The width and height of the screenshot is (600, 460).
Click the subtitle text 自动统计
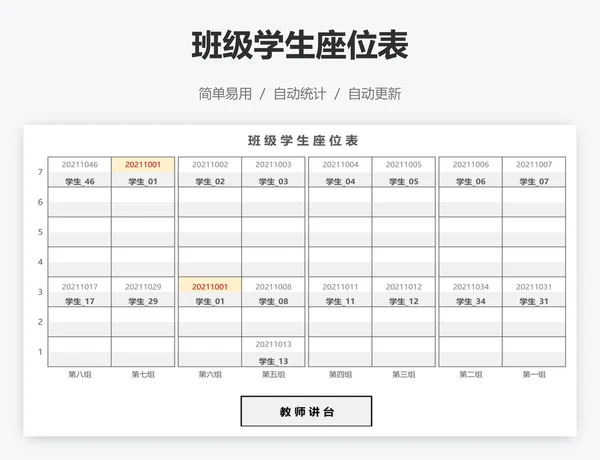[x=300, y=94]
